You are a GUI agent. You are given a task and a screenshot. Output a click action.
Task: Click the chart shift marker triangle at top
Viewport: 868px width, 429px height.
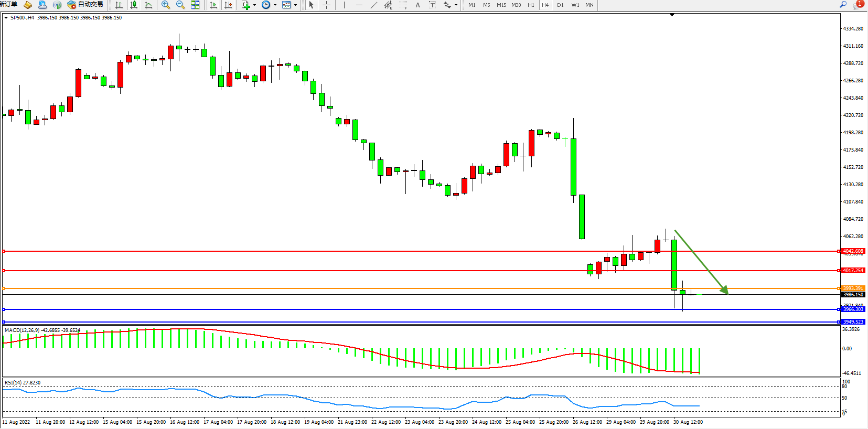coord(672,15)
